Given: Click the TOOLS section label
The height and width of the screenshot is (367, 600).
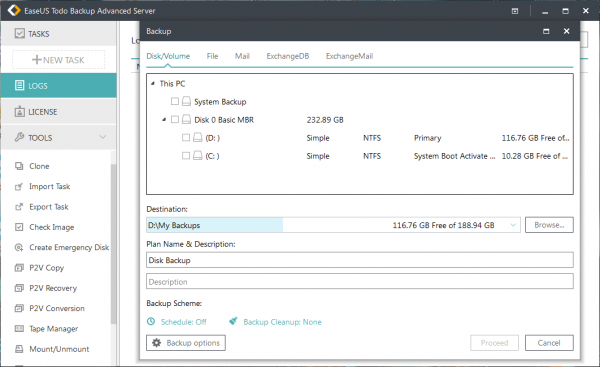Looking at the screenshot, I should 40,137.
